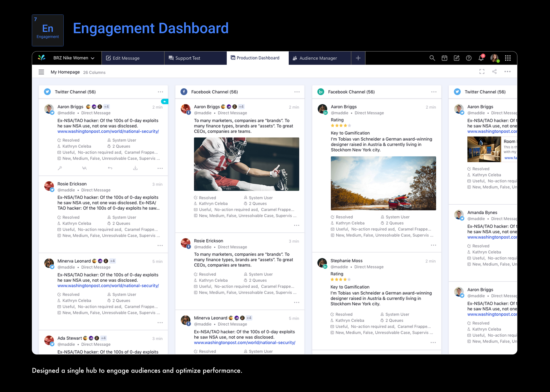Add new tab with plus button
This screenshot has width=550, height=392.
click(358, 58)
